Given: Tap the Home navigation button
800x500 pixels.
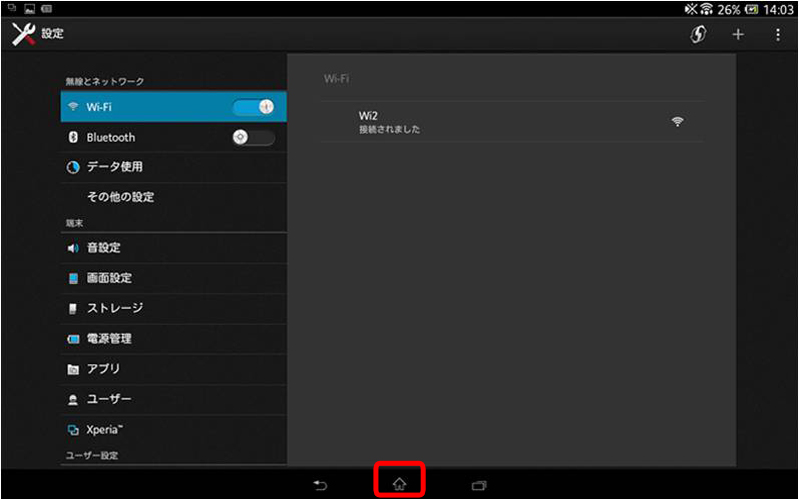Looking at the screenshot, I should [399, 484].
